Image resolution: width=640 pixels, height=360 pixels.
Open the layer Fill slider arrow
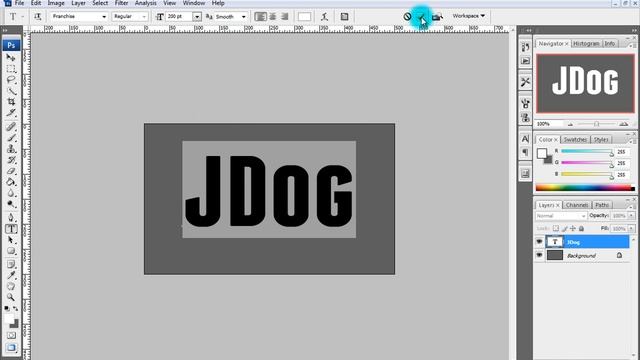click(631, 229)
